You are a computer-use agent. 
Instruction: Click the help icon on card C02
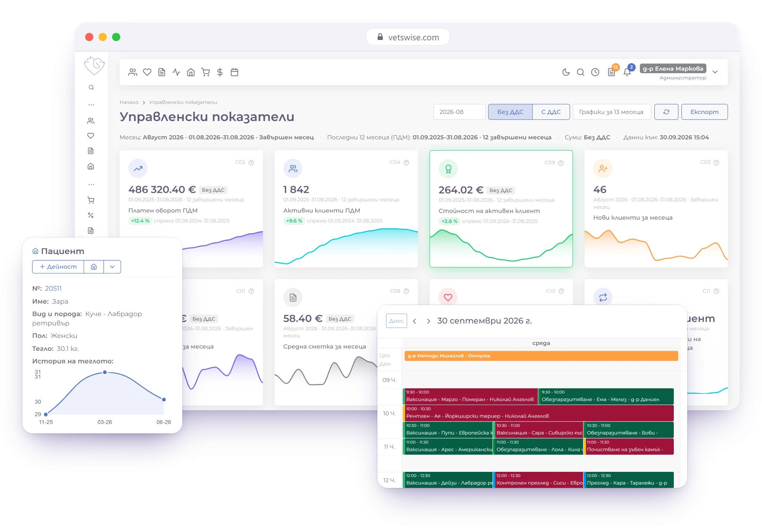coord(251,163)
